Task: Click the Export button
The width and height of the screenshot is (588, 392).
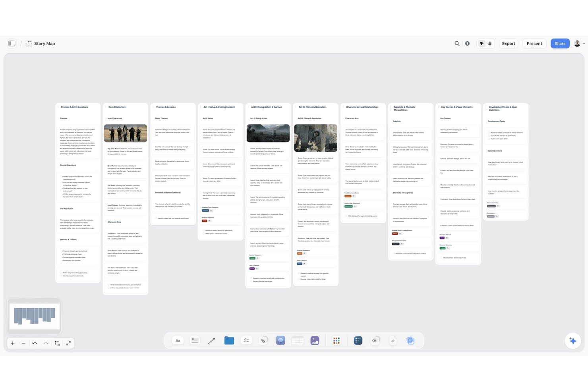Action: [508, 44]
